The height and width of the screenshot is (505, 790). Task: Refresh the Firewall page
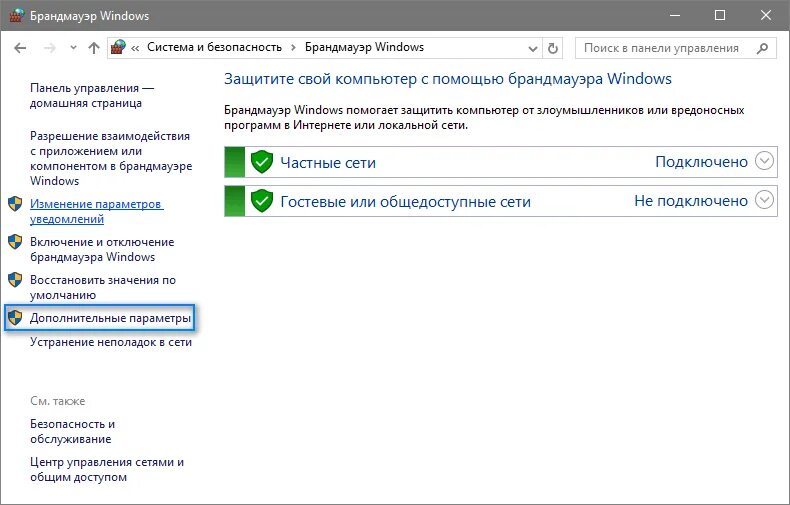[x=553, y=48]
